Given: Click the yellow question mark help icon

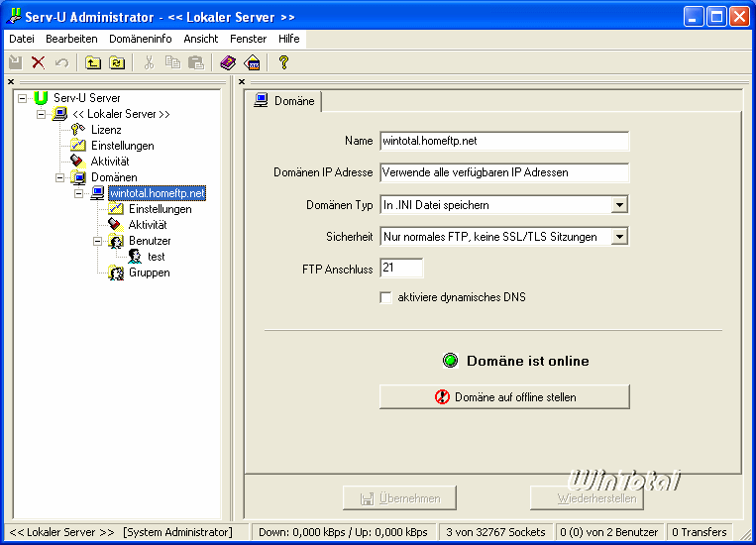Looking at the screenshot, I should pyautogui.click(x=283, y=62).
